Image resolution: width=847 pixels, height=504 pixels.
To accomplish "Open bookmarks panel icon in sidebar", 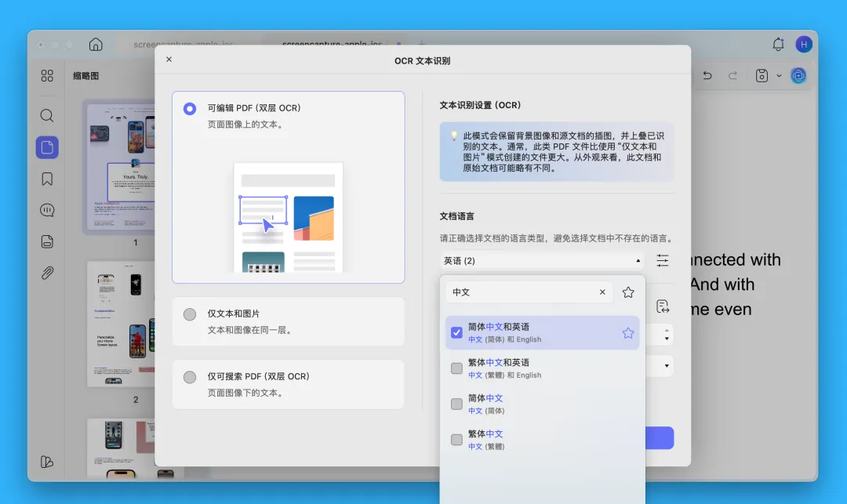I will pos(47,179).
